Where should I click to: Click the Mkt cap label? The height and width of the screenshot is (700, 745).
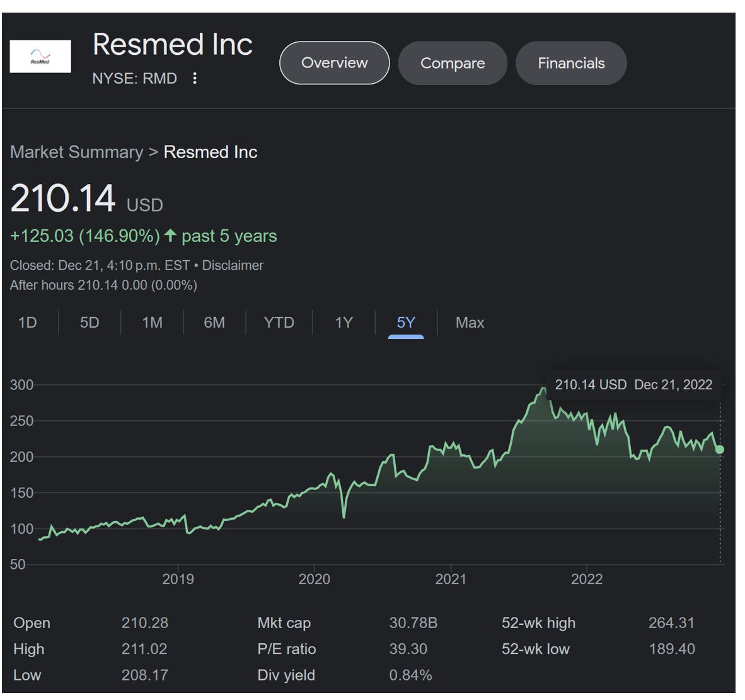[x=284, y=623]
